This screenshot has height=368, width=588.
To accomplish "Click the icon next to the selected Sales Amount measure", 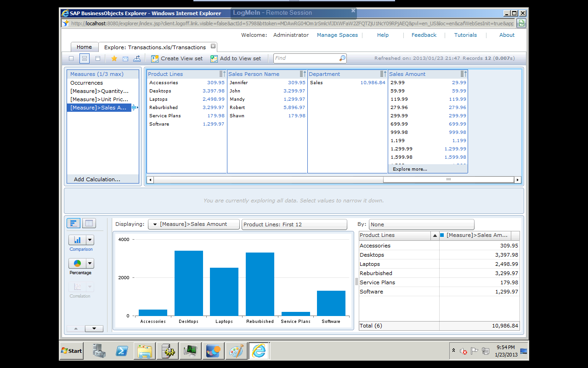I will pyautogui.click(x=135, y=108).
